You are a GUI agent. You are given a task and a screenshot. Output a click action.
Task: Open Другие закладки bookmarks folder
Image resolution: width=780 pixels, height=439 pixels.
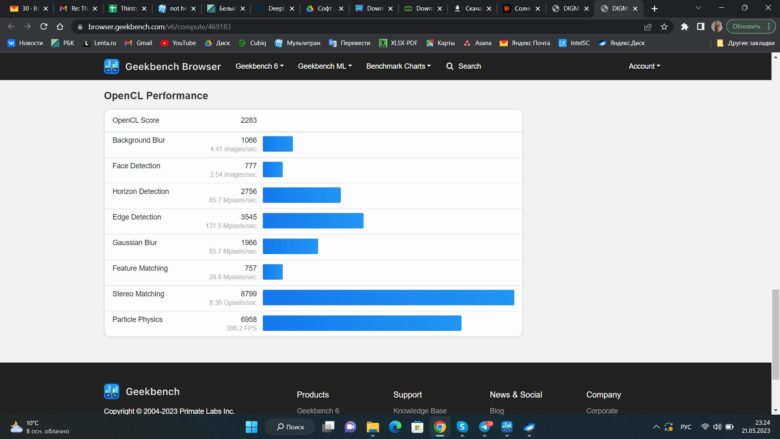[745, 43]
